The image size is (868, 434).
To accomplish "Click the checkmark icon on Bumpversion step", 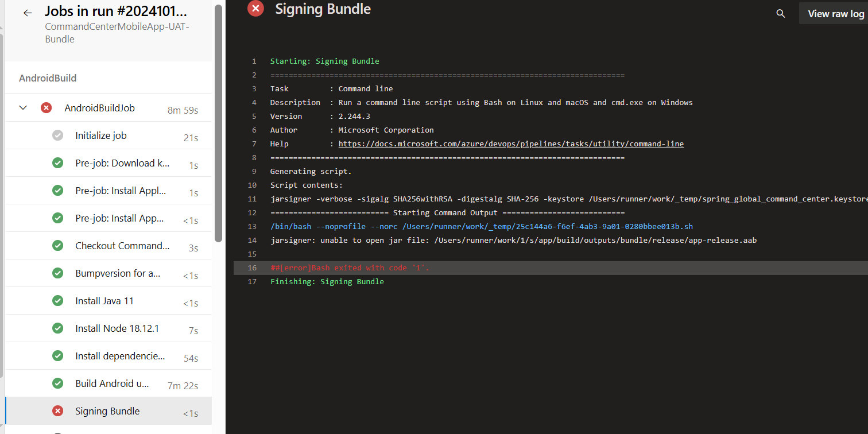I will (57, 273).
